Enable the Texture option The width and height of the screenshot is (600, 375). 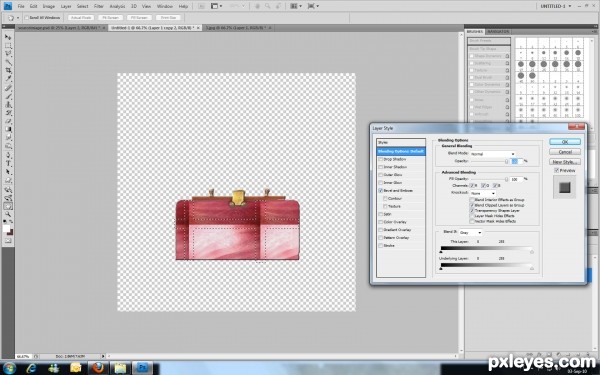coord(385,206)
